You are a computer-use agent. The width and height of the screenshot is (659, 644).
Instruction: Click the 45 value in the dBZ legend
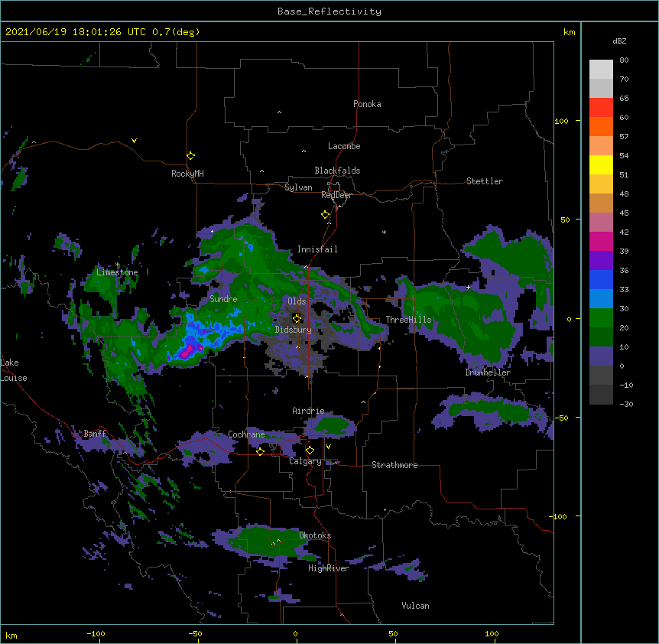tap(624, 213)
